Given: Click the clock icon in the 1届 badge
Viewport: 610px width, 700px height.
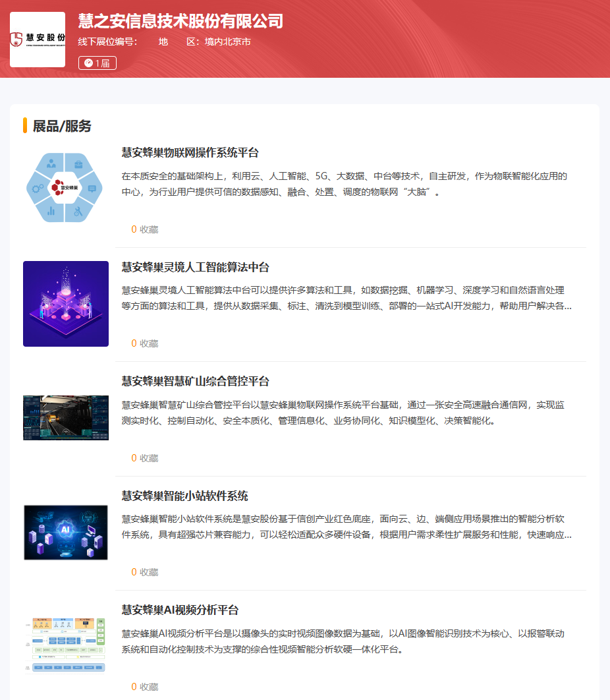Looking at the screenshot, I should (88, 63).
